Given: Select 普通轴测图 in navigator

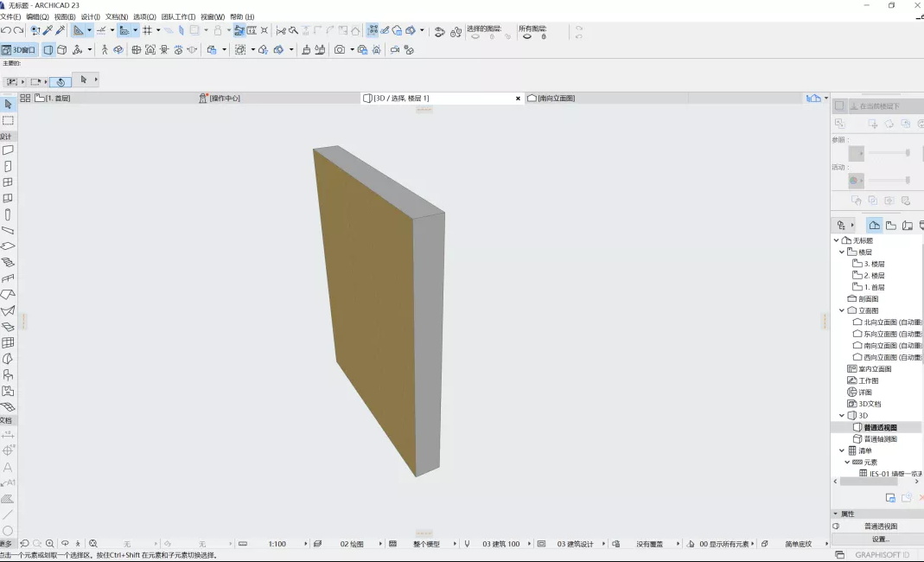Looking at the screenshot, I should point(881,438).
